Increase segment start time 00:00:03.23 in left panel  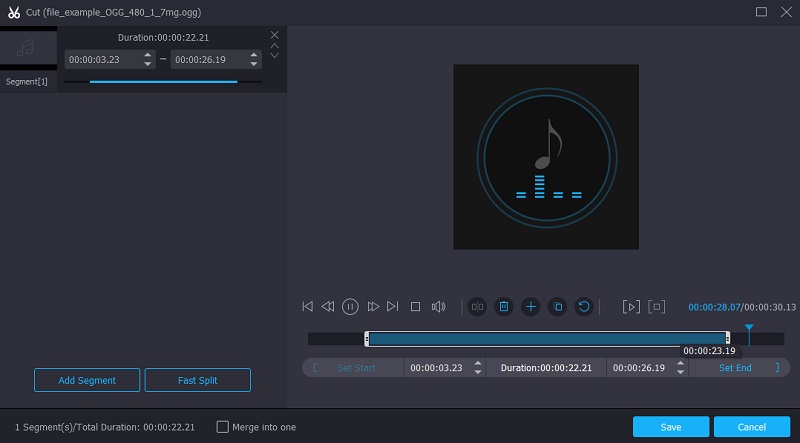[x=149, y=55]
